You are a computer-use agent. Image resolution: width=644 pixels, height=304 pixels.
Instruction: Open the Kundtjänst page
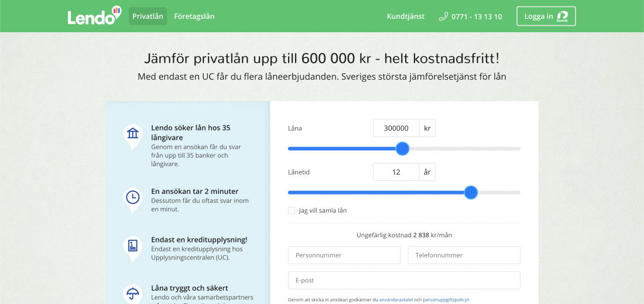[x=406, y=16]
